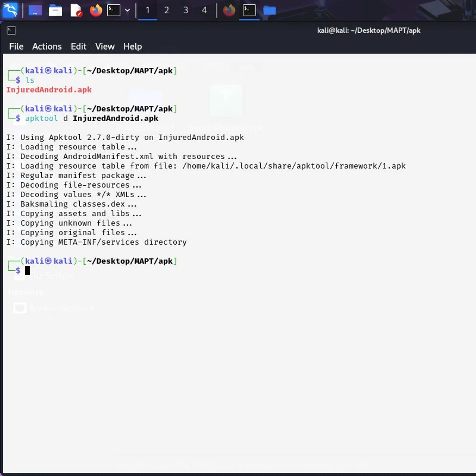This screenshot has width=476, height=476.
Task: Click 'Decoding values */* XMLs...' line
Action: [x=76, y=194]
